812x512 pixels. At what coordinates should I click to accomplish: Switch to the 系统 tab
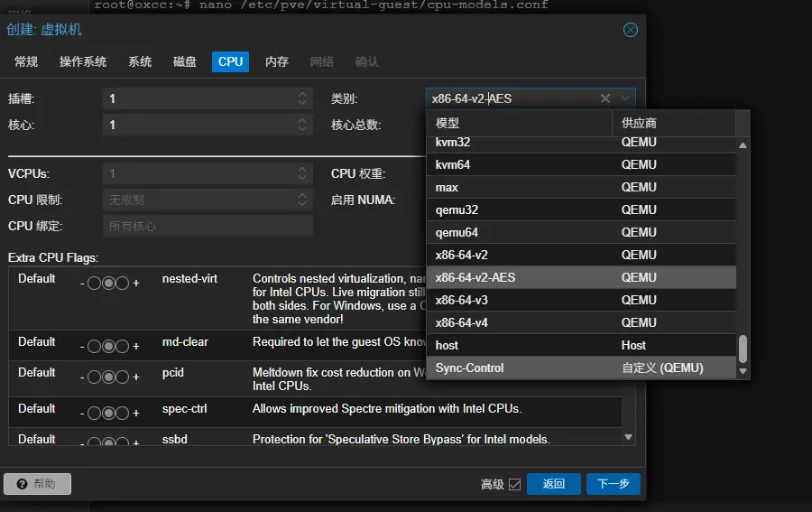(x=140, y=61)
